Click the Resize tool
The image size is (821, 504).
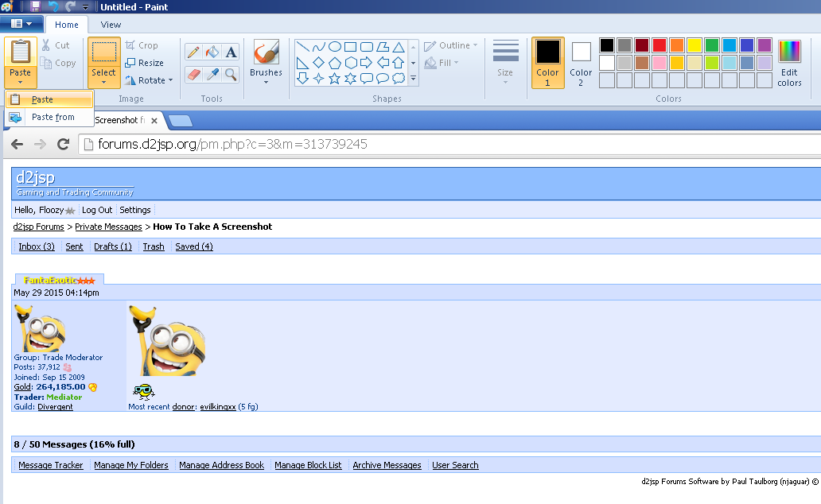(x=145, y=63)
